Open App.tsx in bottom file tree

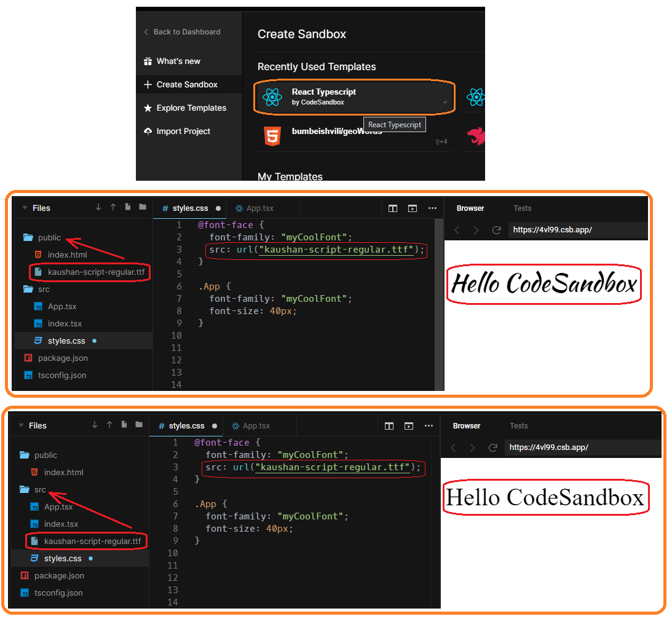click(x=52, y=507)
